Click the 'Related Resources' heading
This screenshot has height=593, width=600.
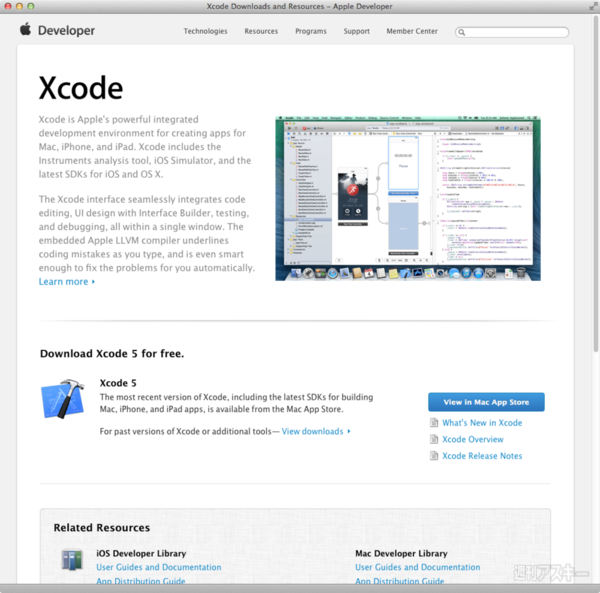pos(102,528)
